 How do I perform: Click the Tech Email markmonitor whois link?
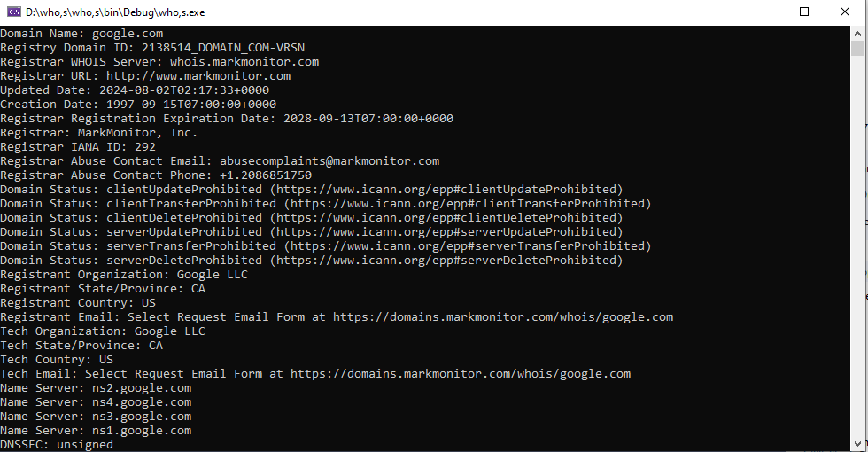click(x=461, y=374)
